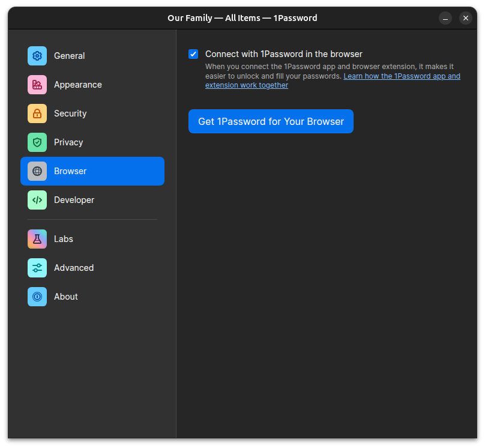Click the About 1Password logo icon

[x=37, y=297]
